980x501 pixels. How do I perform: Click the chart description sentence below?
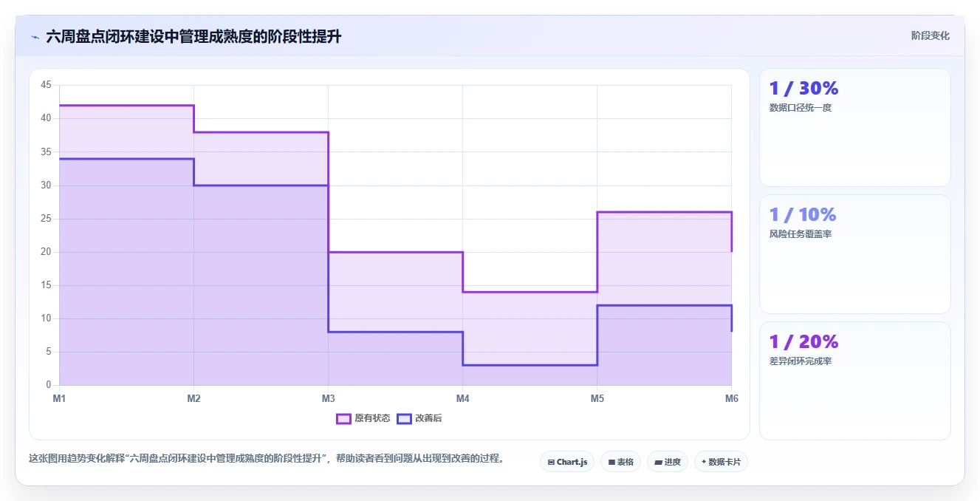[267, 458]
